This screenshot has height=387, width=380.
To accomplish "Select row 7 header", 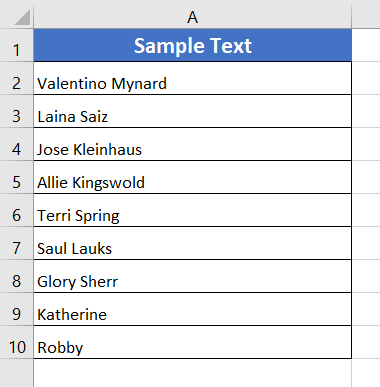I will (17, 243).
